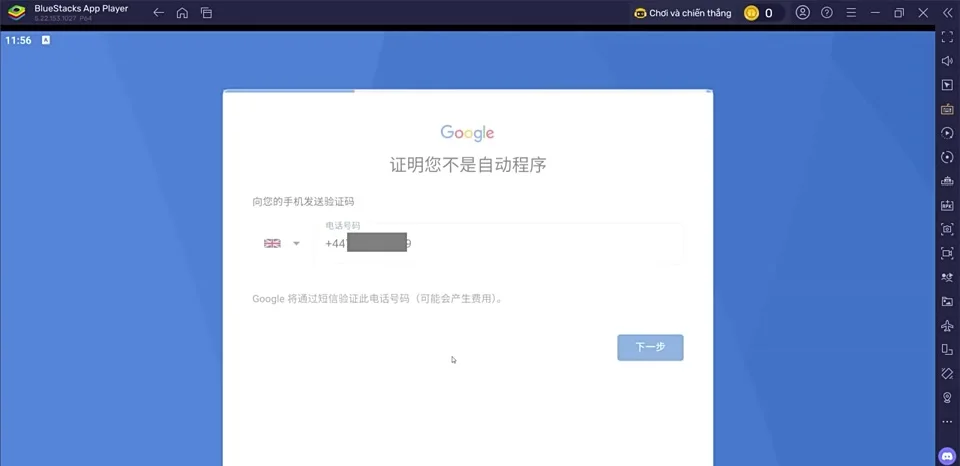Click the phone number input field

click(499, 243)
